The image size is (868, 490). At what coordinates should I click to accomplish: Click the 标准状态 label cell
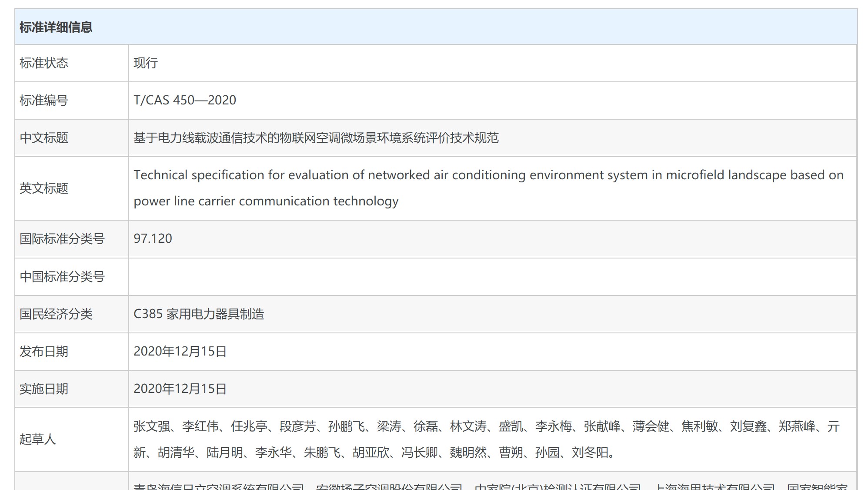tap(44, 63)
